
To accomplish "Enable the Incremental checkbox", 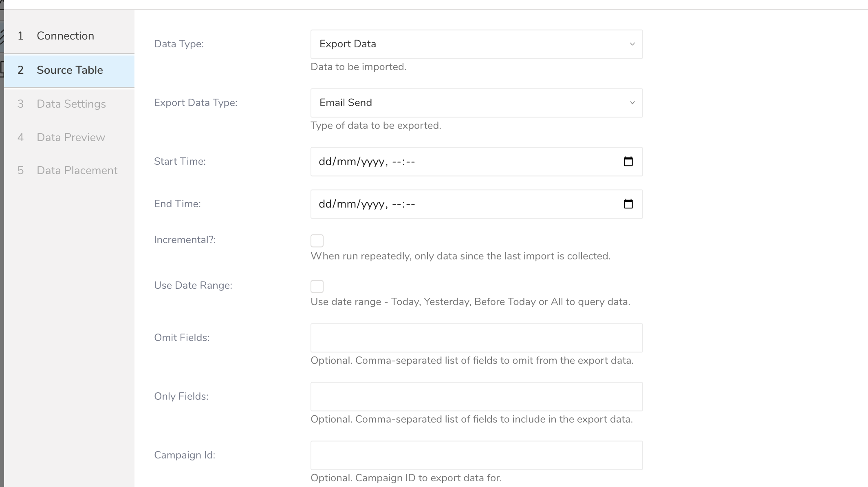I will 317,241.
